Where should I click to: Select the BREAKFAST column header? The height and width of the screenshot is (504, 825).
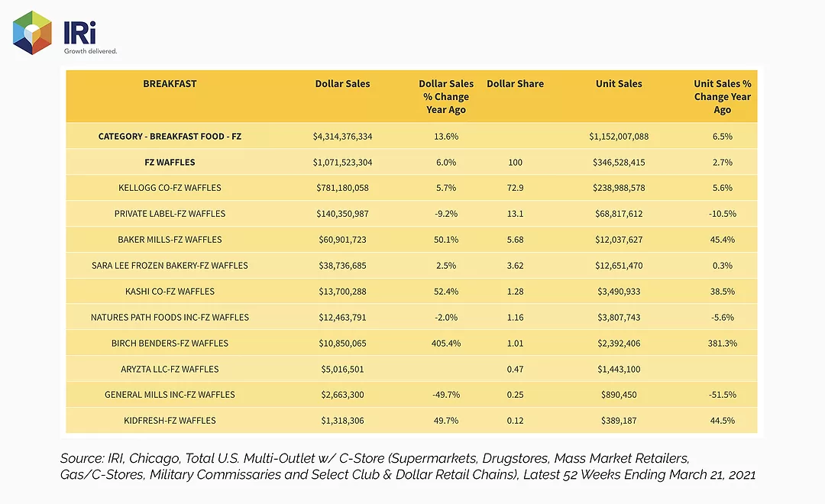pos(170,84)
